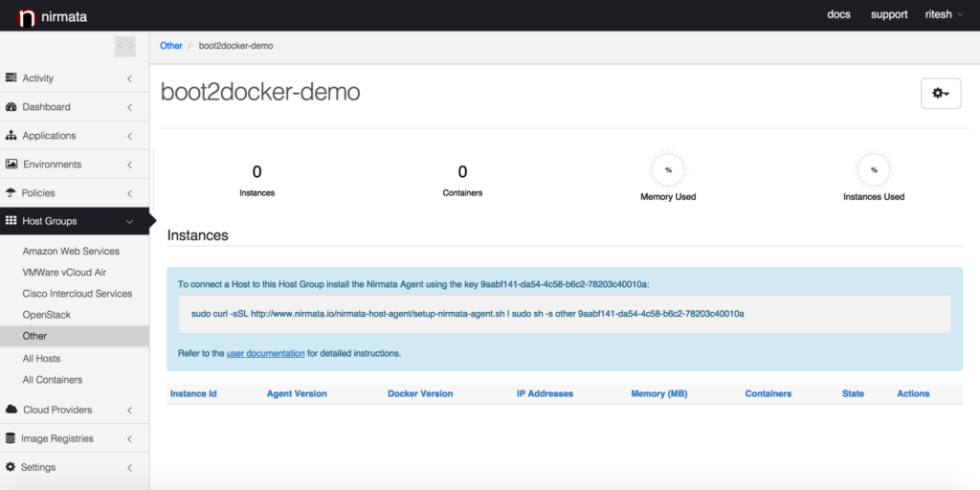Screen dimensions: 980x490
Task: Click the Activity list icon in sidebar
Action: click(11, 78)
